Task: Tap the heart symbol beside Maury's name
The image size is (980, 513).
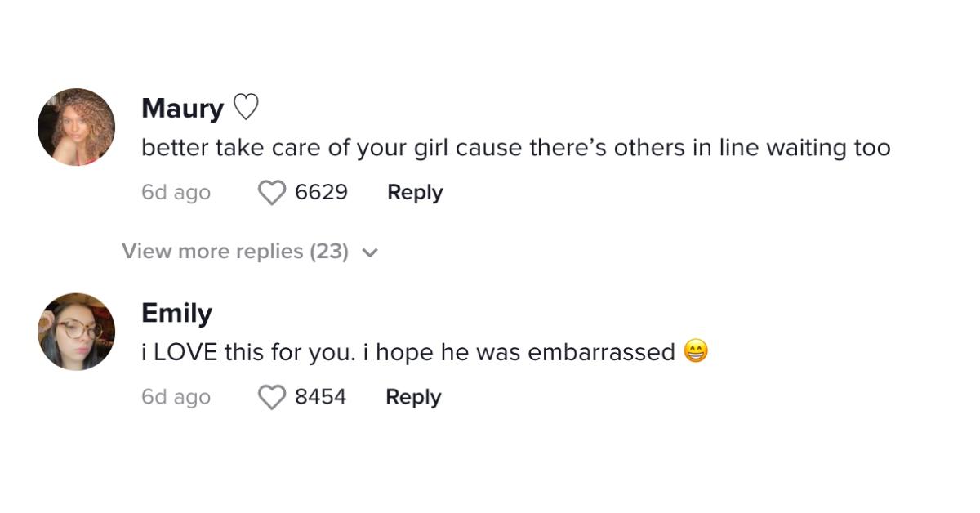Action: pyautogui.click(x=247, y=107)
